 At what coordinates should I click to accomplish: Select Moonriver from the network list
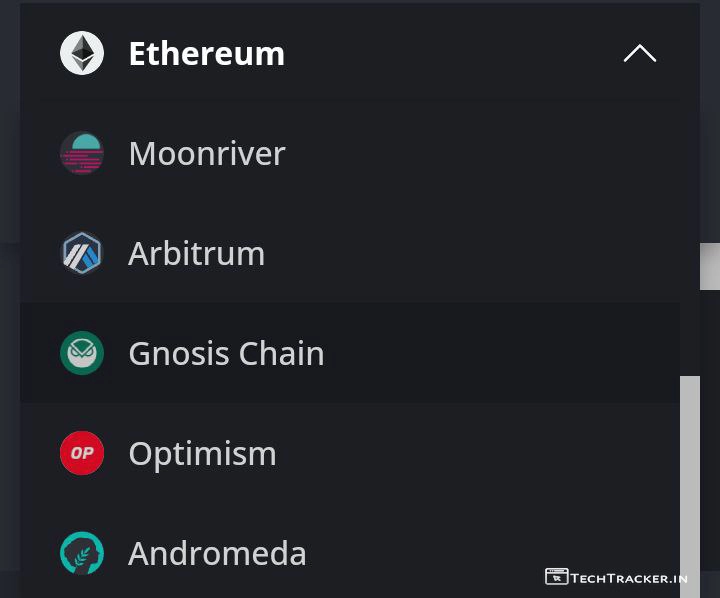point(207,153)
